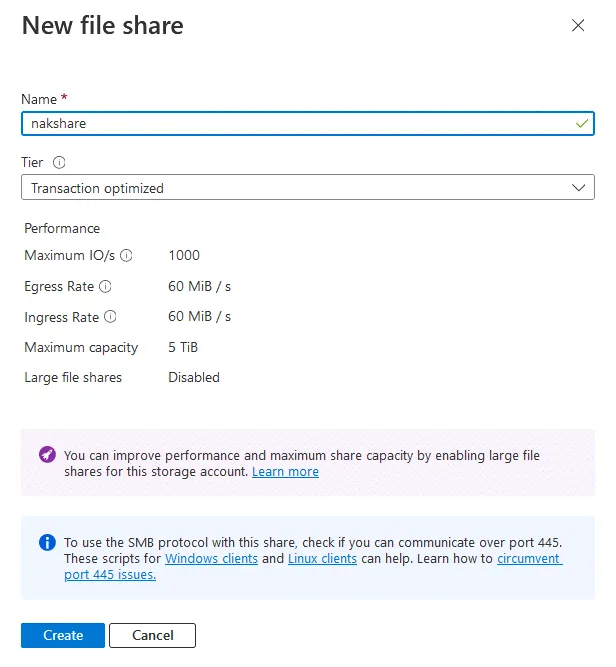Open the Windows clients script link
Screen dimensions: 616x667
[211, 559]
